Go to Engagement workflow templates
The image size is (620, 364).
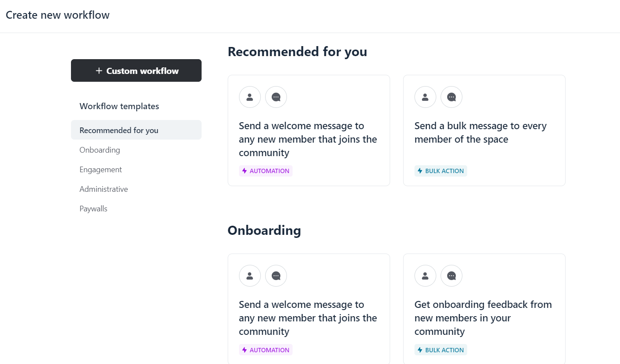[x=101, y=170]
